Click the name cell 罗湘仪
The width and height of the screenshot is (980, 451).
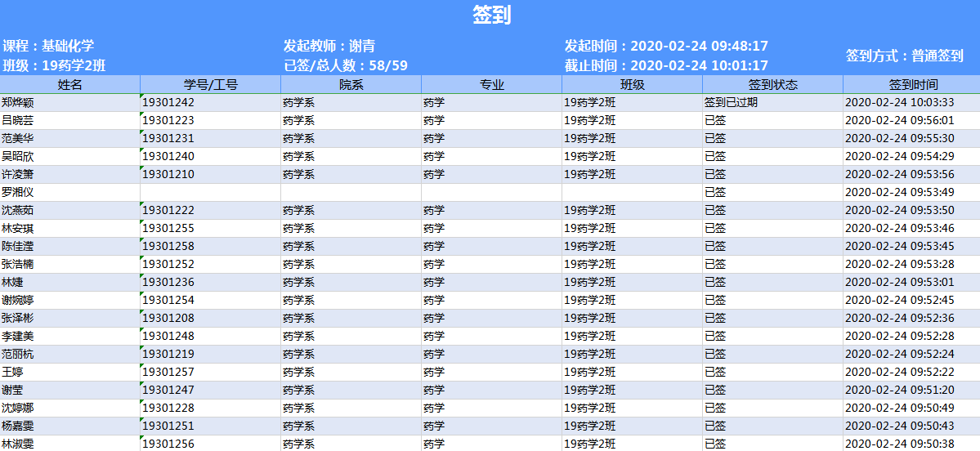point(18,193)
